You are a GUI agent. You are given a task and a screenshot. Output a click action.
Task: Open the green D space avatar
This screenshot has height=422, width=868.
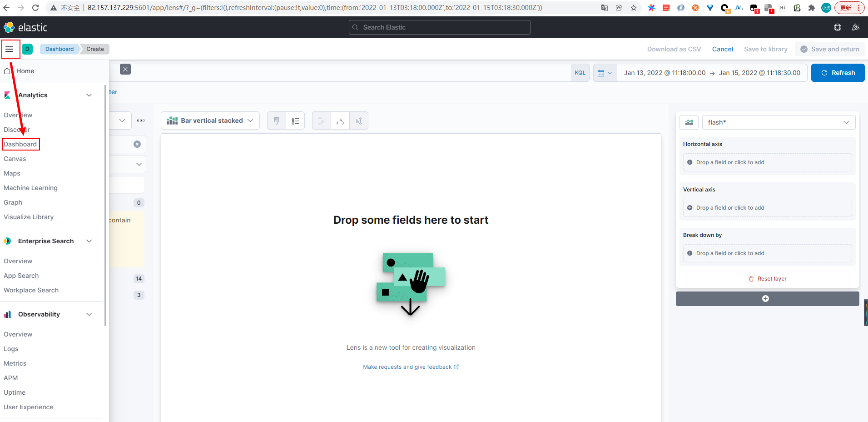click(x=27, y=49)
